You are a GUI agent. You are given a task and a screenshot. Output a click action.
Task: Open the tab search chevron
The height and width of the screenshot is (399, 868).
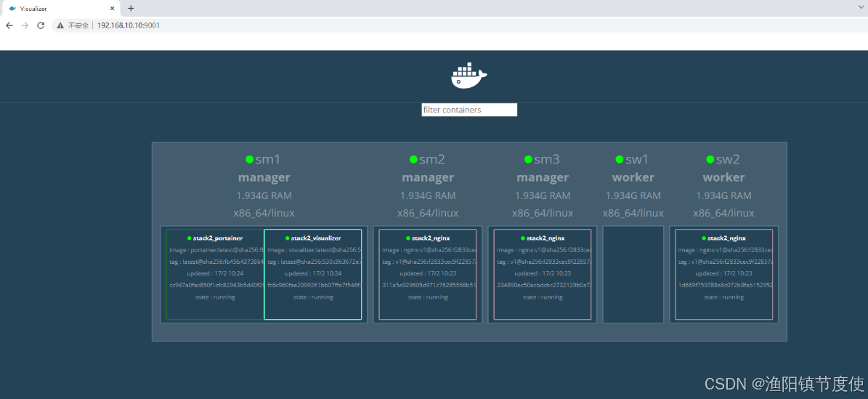point(861,7)
